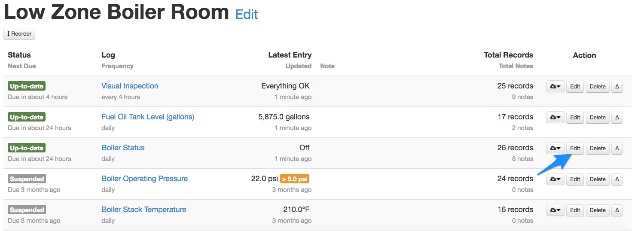Click the delta icon for Visual Inspection
644x231 pixels.
[617, 87]
